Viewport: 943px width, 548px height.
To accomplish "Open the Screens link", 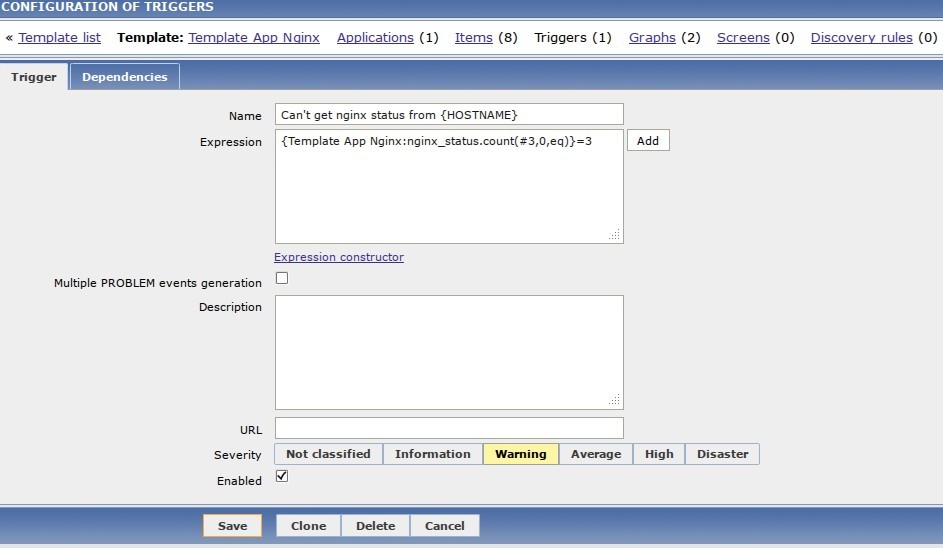I will click(x=743, y=37).
